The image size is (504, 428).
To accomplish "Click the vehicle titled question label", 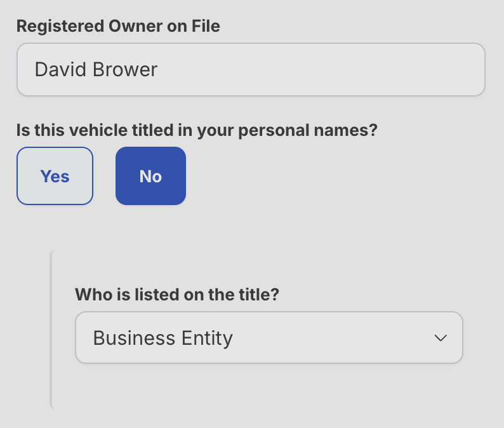I will [197, 130].
